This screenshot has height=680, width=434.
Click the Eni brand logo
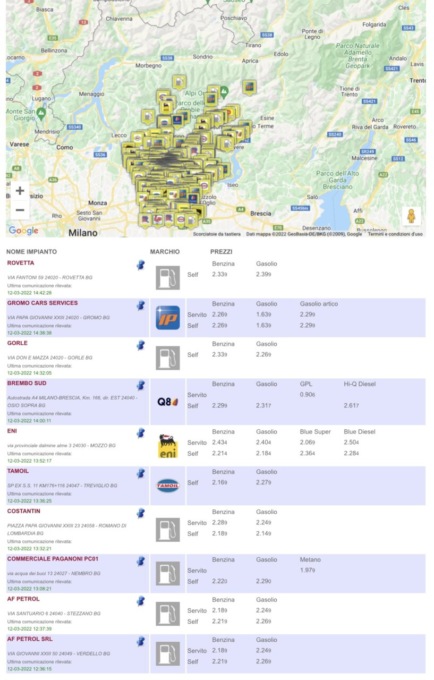(x=168, y=446)
